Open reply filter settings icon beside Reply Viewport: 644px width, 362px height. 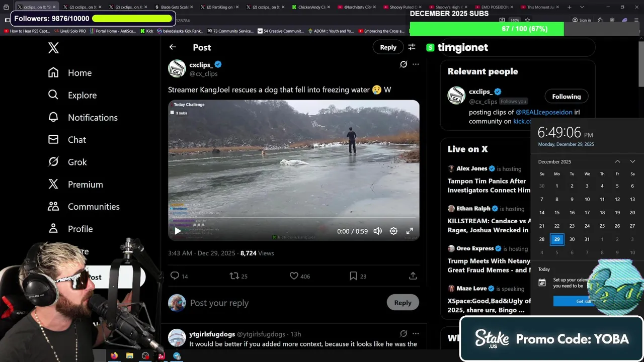tap(412, 47)
